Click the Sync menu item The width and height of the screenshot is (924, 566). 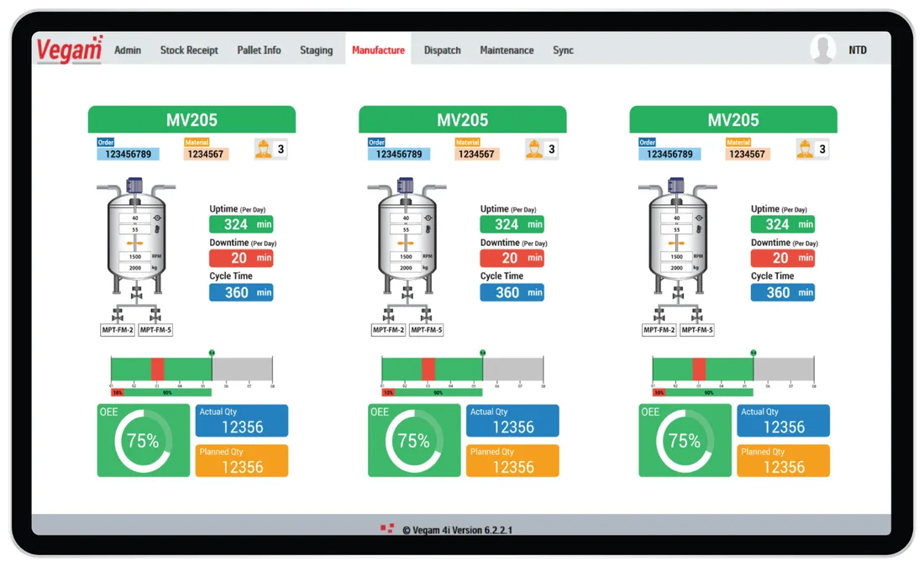(563, 50)
